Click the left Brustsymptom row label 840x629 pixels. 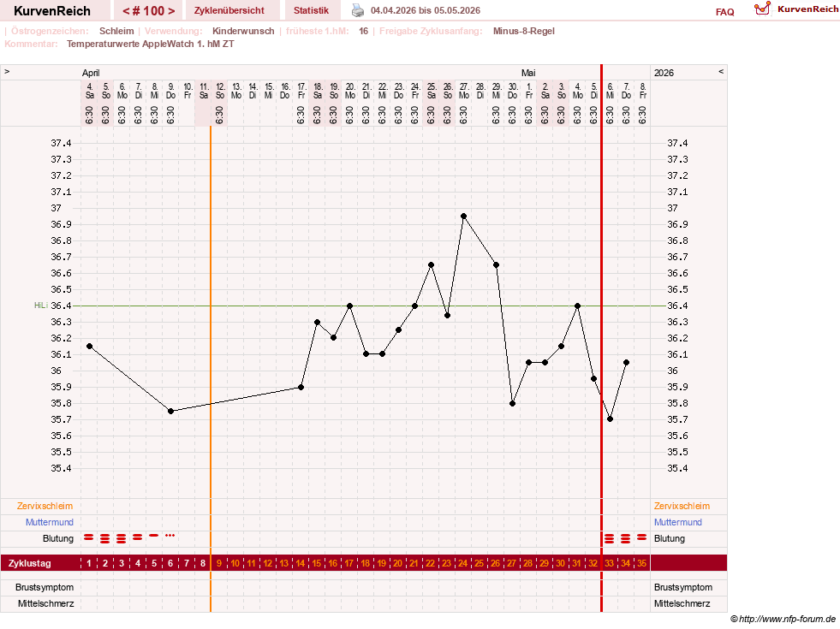point(45,587)
